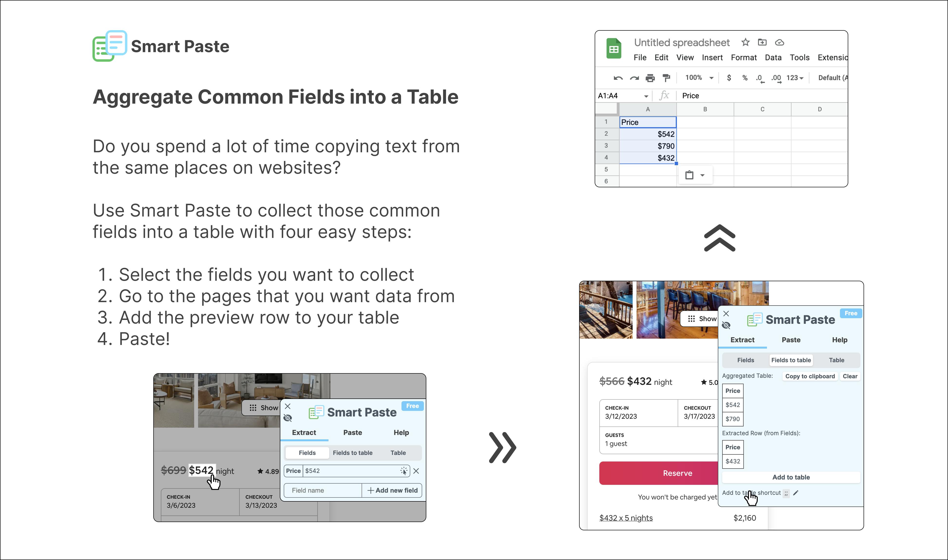
Task: Clear the aggregated table
Action: (x=850, y=377)
